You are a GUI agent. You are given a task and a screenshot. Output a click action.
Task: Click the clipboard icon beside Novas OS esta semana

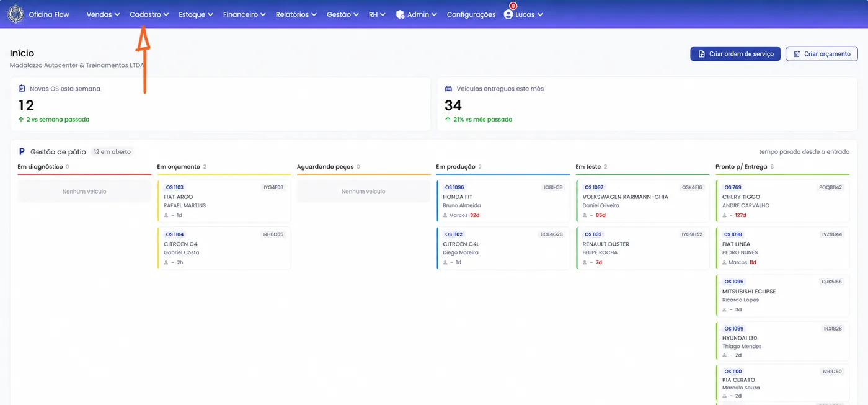[22, 89]
